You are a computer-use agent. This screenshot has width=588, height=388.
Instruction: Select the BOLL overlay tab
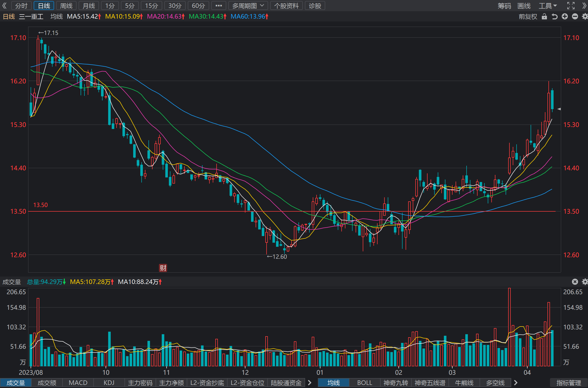365,383
